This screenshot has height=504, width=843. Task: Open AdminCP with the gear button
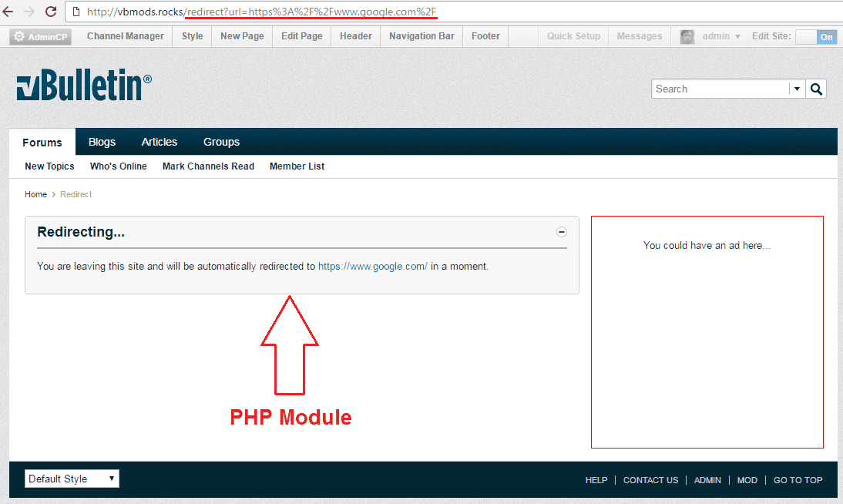click(x=40, y=36)
